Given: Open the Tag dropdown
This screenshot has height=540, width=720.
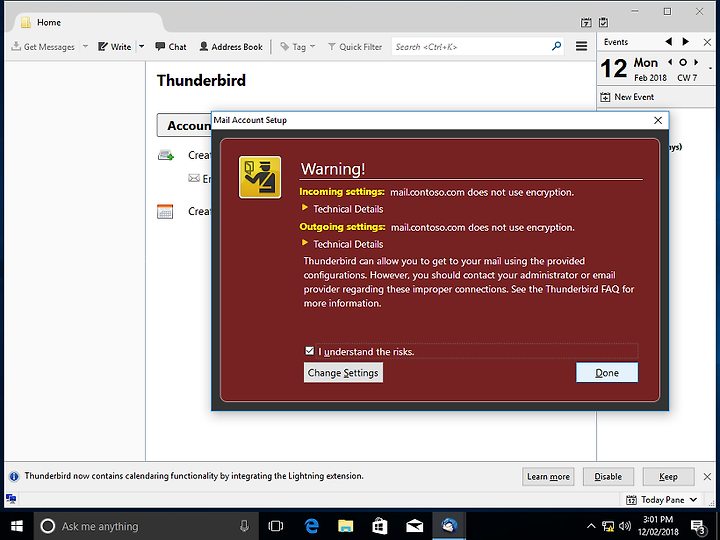Looking at the screenshot, I should [298, 47].
